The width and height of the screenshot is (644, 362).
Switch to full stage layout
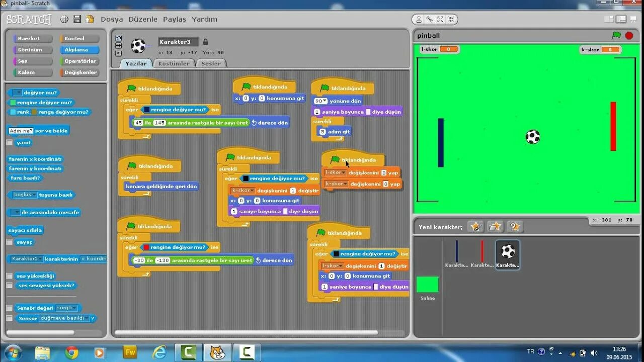pos(621,19)
